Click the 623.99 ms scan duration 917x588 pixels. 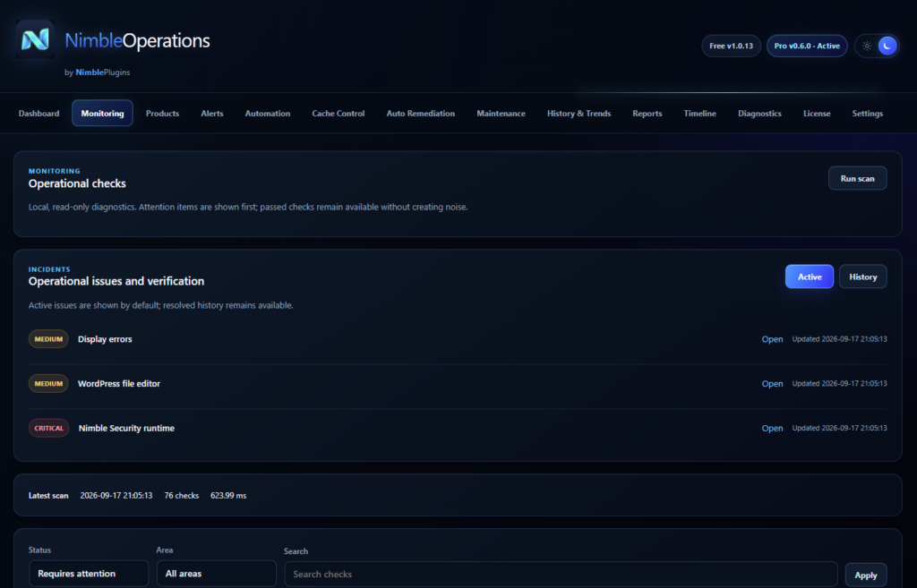pyautogui.click(x=228, y=495)
